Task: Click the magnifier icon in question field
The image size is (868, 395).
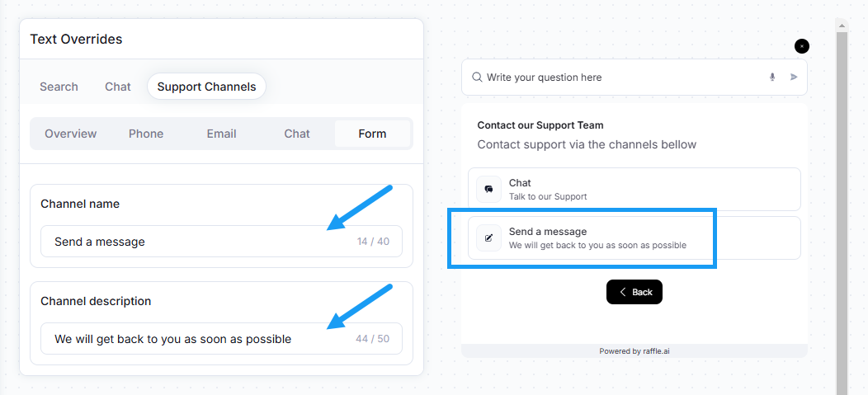Action: coord(477,77)
